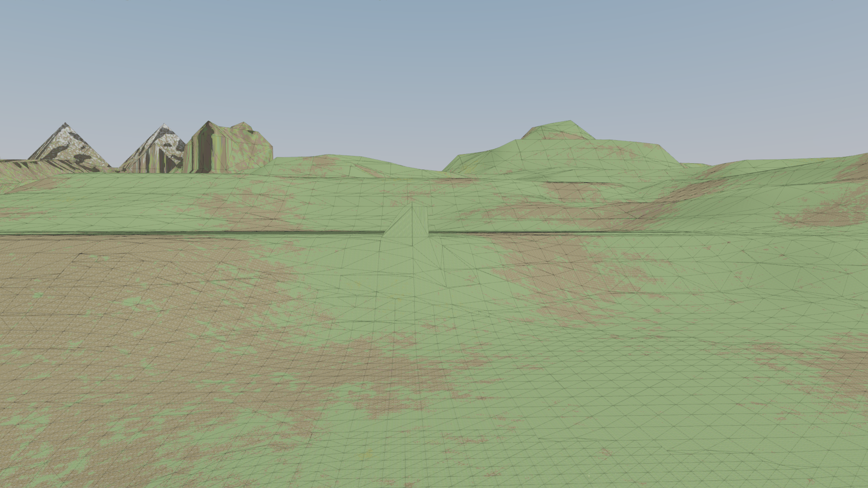Image resolution: width=868 pixels, height=488 pixels.
Task: Pick the flat top cap of right hill
Action: coord(558,130)
